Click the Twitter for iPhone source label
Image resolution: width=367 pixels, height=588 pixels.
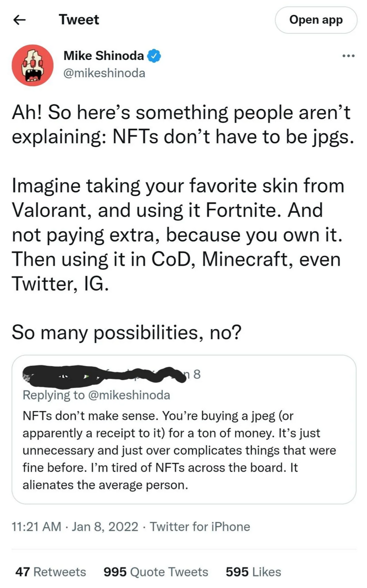200,527
